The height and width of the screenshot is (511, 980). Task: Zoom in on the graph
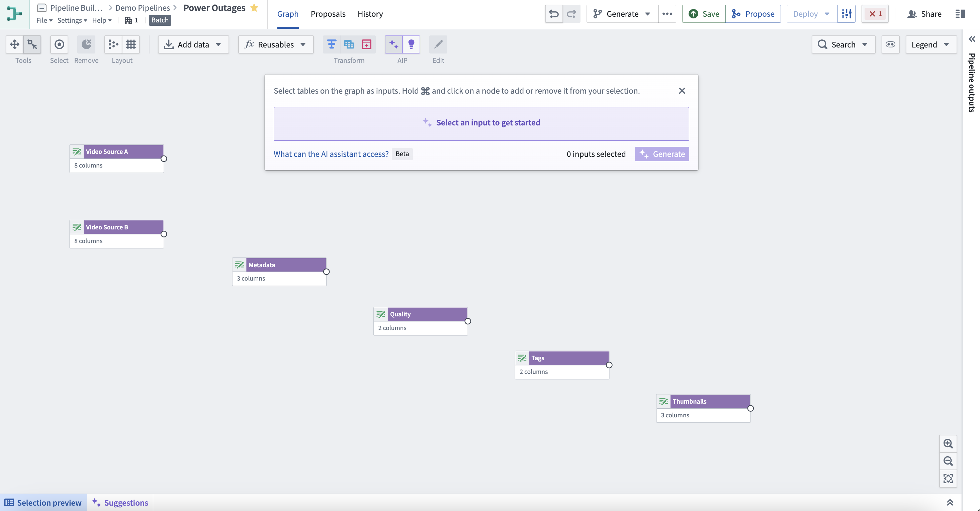pyautogui.click(x=948, y=443)
